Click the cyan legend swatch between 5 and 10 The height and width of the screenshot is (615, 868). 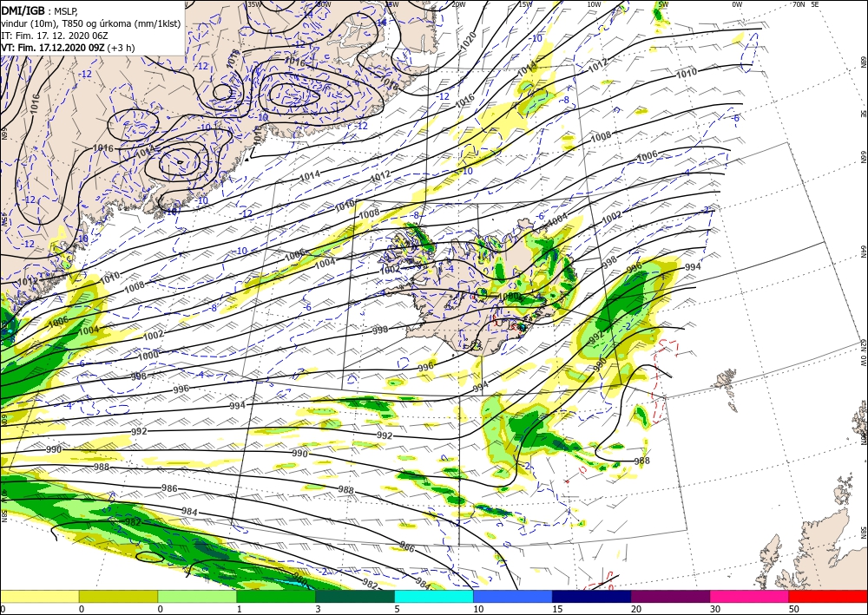(x=434, y=596)
